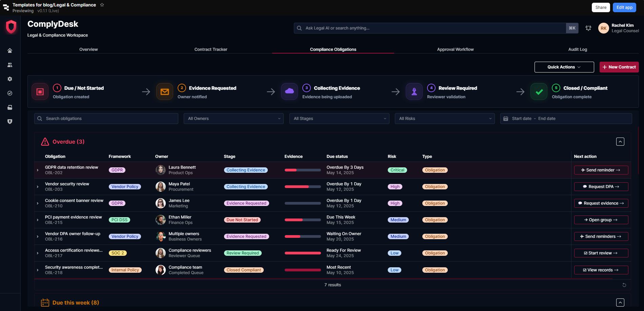This screenshot has height=311, width=644.
Task: Open the Quick Actions dropdown
Action: coord(564,67)
